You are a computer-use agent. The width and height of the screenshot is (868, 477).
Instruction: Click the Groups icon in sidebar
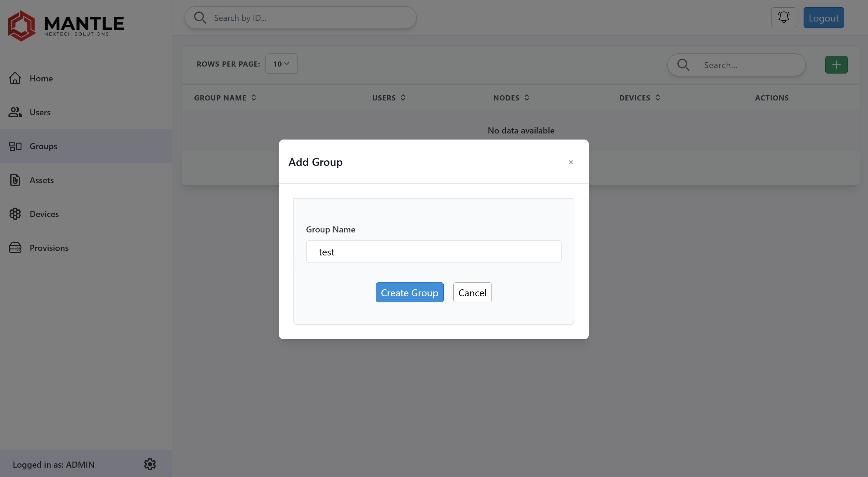[15, 146]
